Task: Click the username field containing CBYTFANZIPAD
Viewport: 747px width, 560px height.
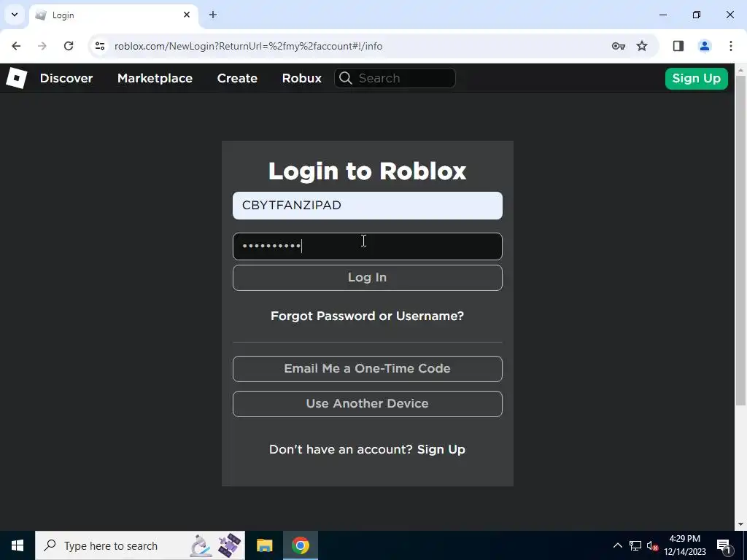Action: pyautogui.click(x=368, y=206)
